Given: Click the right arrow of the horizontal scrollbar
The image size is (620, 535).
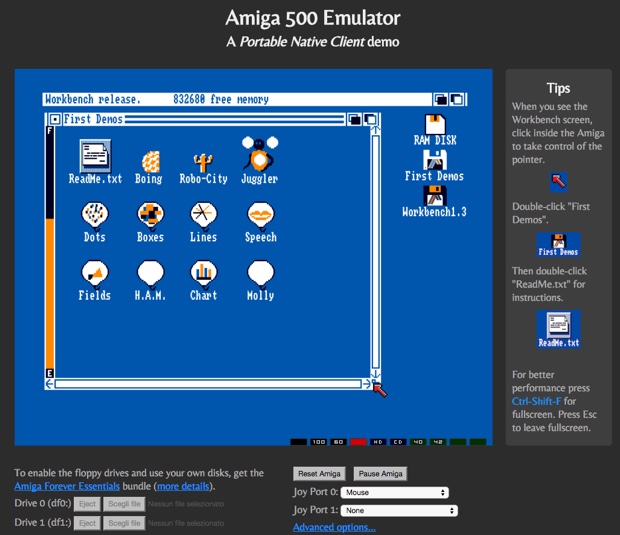Looking at the screenshot, I should (x=367, y=384).
